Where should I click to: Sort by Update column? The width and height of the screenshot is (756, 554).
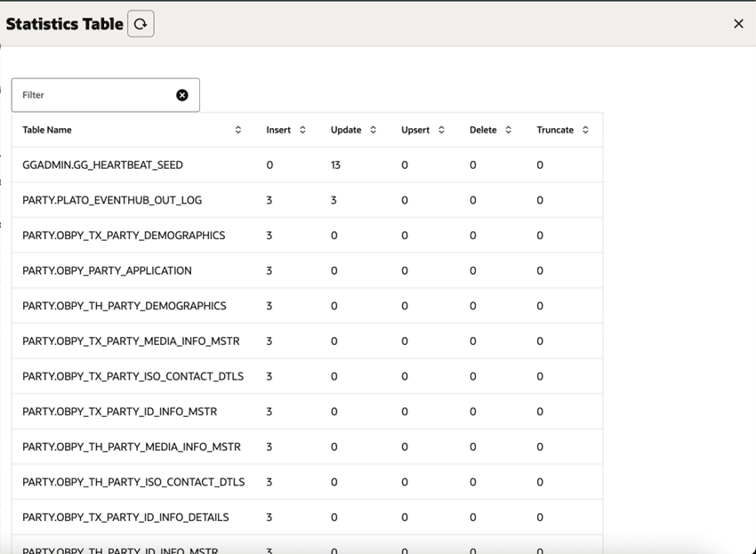[x=374, y=130]
